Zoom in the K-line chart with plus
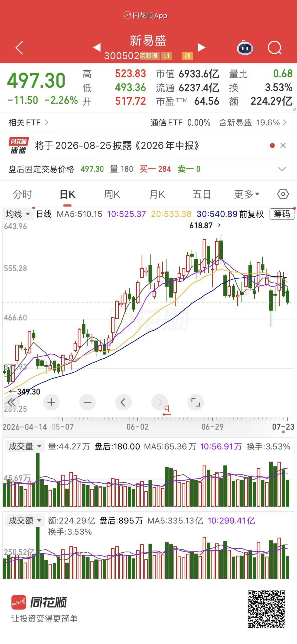Image resolution: width=297 pixels, height=644 pixels. coord(51,402)
